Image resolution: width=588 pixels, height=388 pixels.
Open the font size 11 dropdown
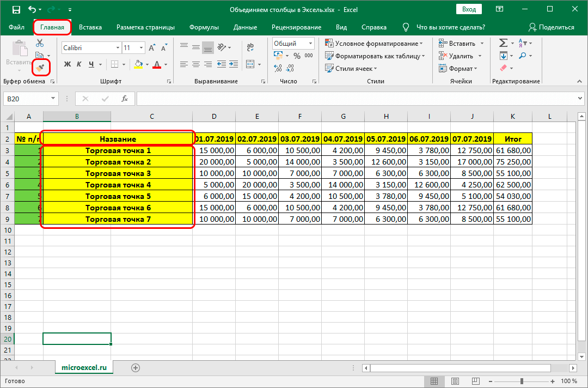(x=141, y=47)
